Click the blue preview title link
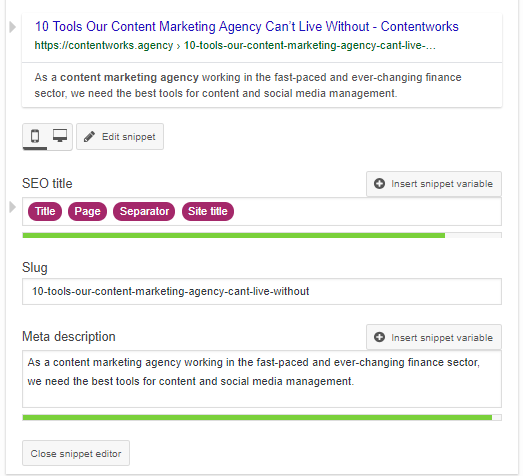This screenshot has height=476, width=523. click(247, 27)
